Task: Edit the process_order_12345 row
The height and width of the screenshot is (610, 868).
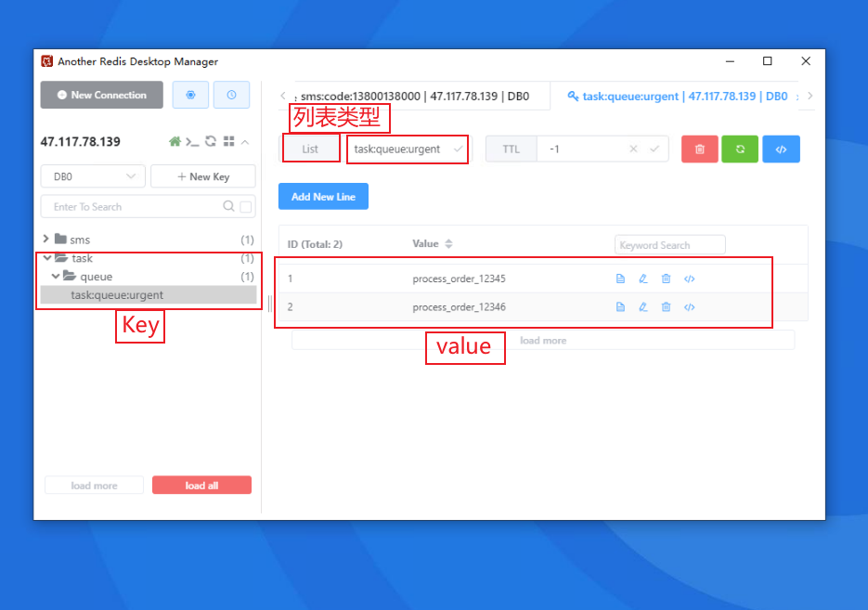Action: [643, 279]
